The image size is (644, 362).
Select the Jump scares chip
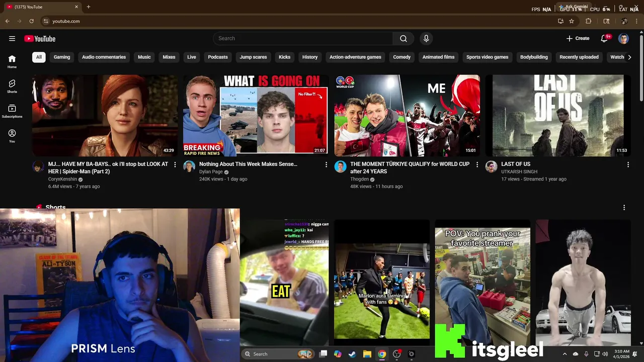click(253, 57)
